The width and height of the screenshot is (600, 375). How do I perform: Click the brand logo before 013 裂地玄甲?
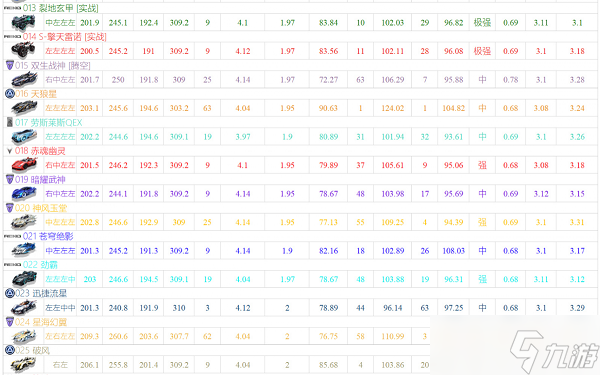click(12, 8)
